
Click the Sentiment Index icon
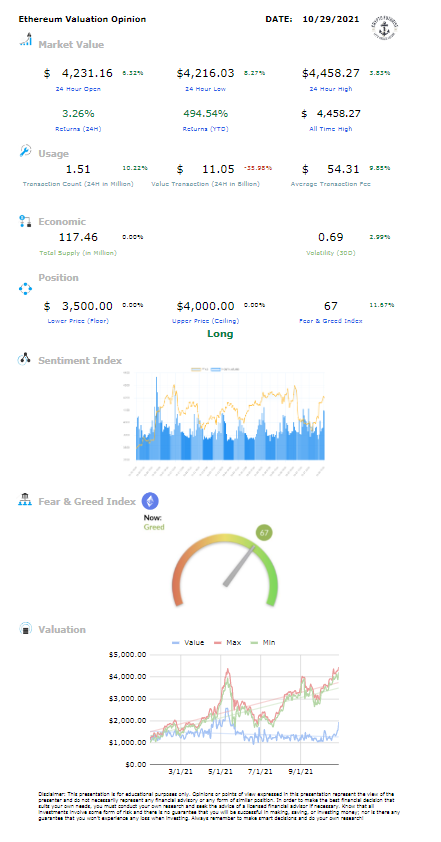click(25, 359)
